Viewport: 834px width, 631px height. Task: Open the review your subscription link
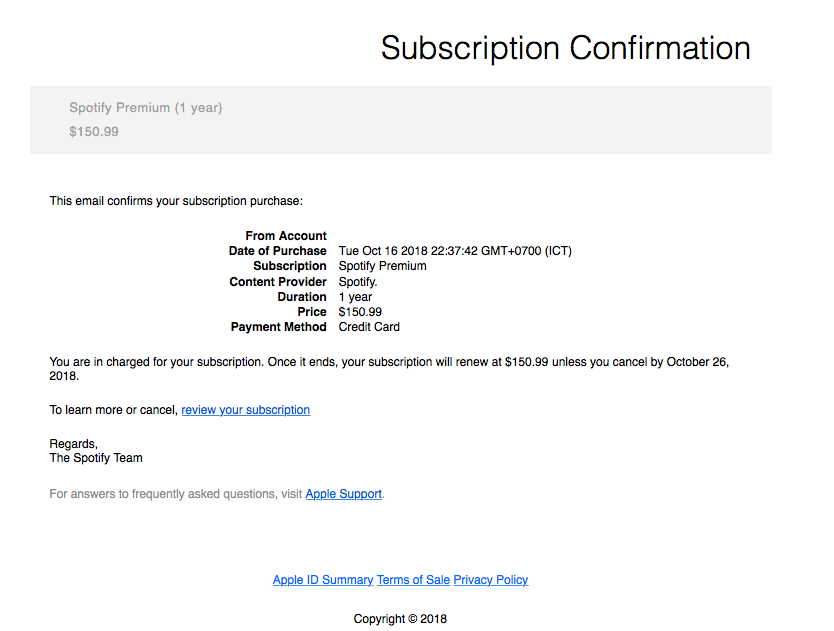(246, 410)
